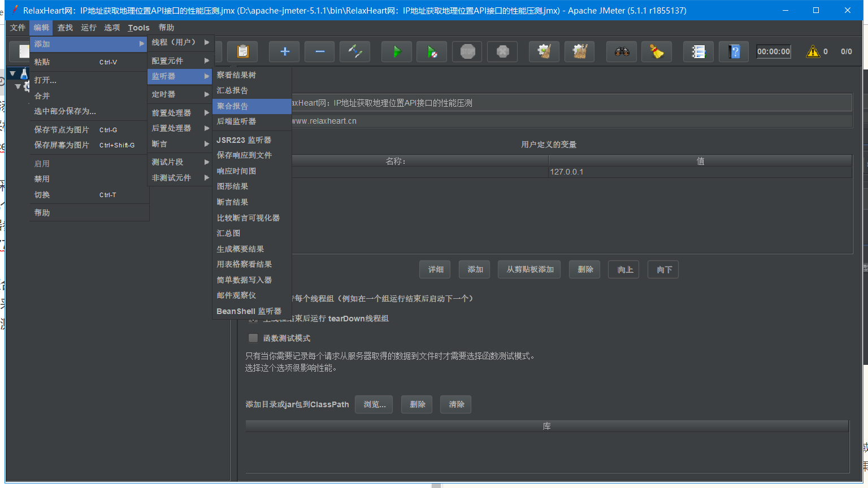Expand the 前置处理器 submenu
868x488 pixels.
pyautogui.click(x=180, y=112)
